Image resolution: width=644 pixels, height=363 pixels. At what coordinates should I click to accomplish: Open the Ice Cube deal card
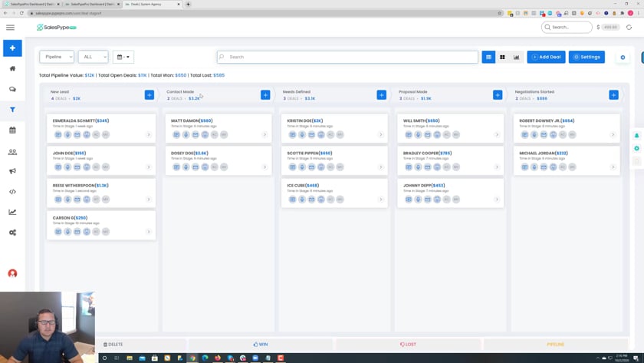click(334, 193)
